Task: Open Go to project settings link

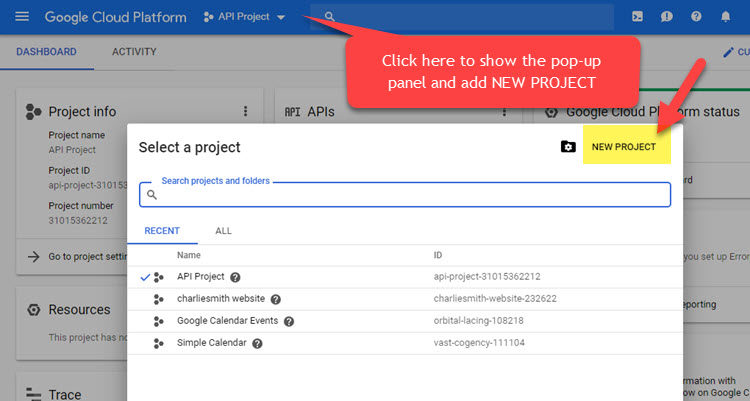Action: (88, 256)
